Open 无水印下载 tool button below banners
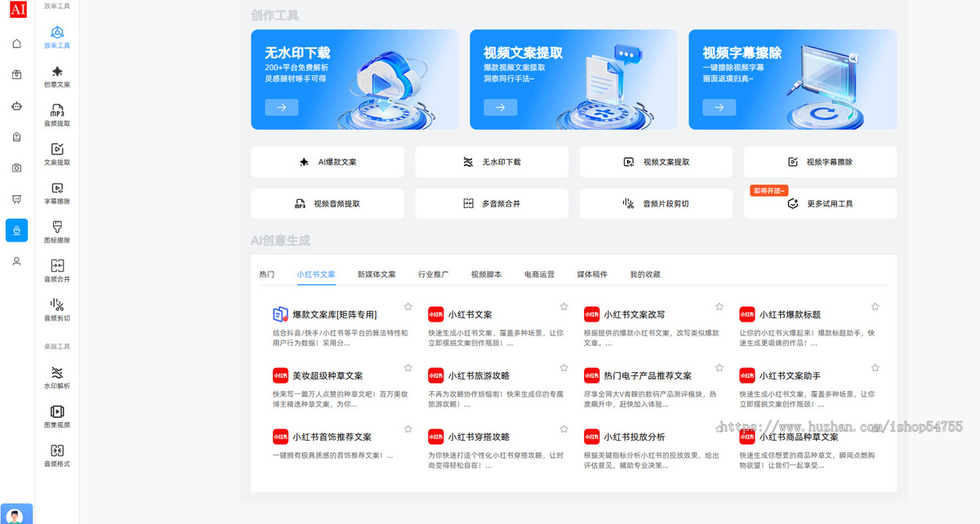980x524 pixels. click(x=492, y=162)
